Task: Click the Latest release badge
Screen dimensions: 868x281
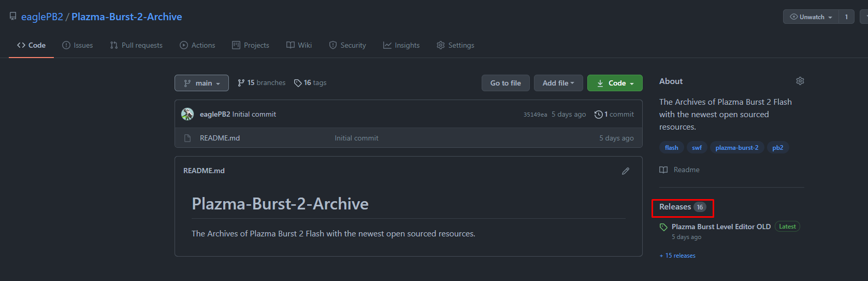Action: (787, 227)
